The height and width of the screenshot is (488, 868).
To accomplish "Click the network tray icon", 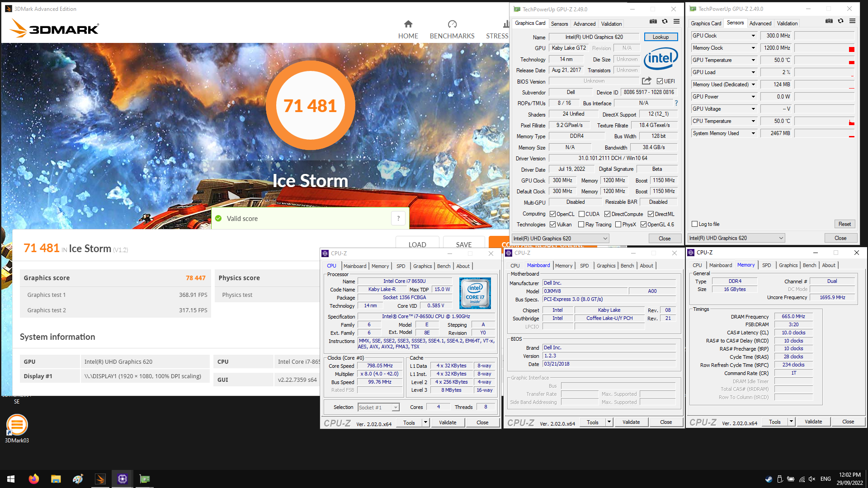I will 802,479.
